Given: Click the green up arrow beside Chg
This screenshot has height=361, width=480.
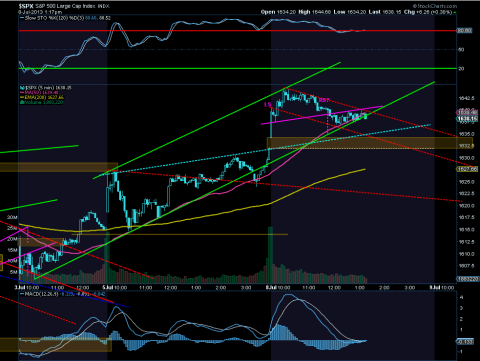Looking at the screenshot, I should [x=455, y=12].
